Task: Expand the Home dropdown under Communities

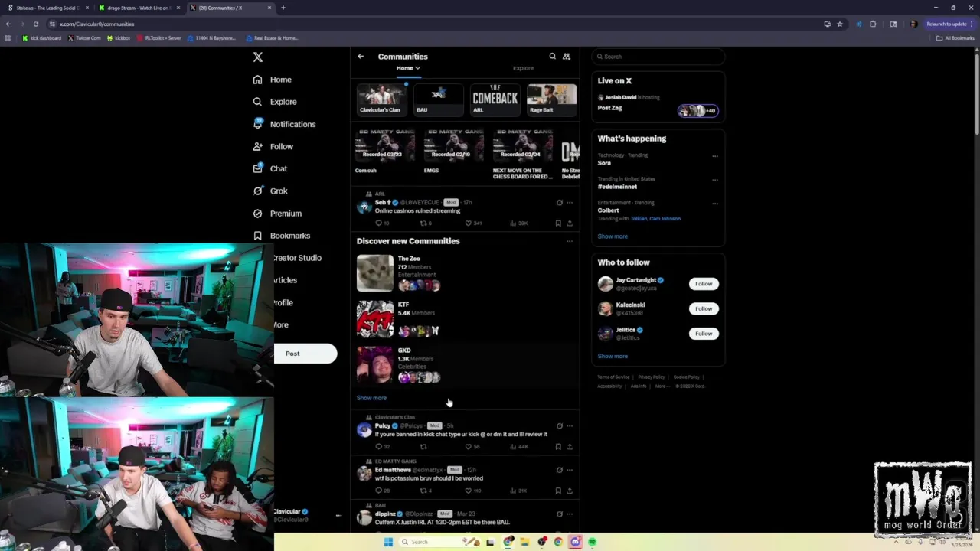Action: click(x=408, y=68)
